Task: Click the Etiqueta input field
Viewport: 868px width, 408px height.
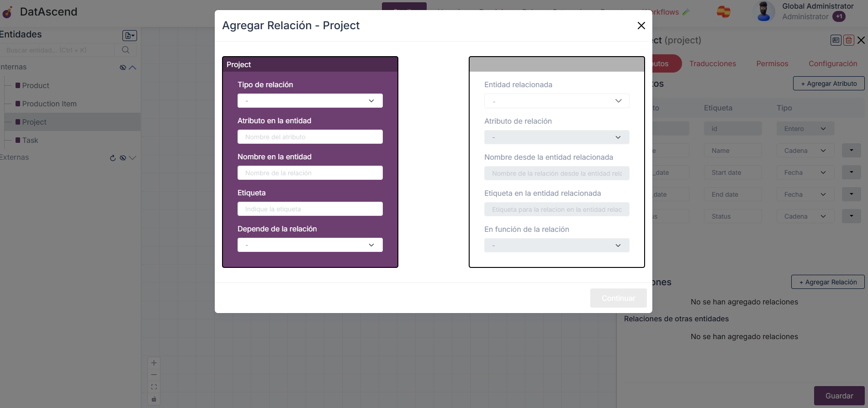Action: click(x=310, y=209)
